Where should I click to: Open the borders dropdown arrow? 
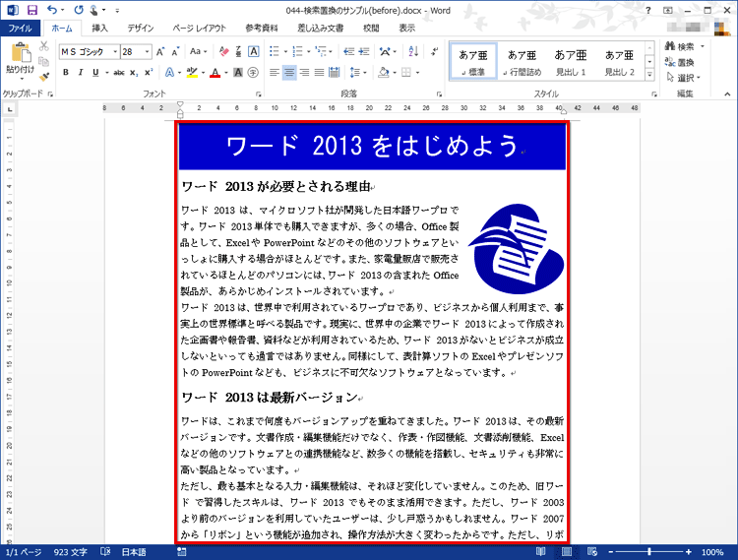point(417,73)
